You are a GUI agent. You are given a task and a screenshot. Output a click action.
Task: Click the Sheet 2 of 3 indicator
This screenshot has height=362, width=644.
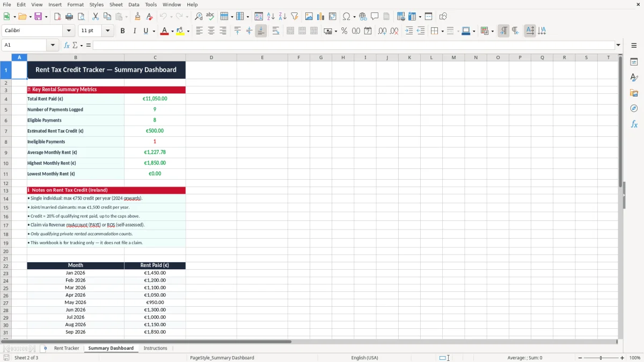pos(26,358)
